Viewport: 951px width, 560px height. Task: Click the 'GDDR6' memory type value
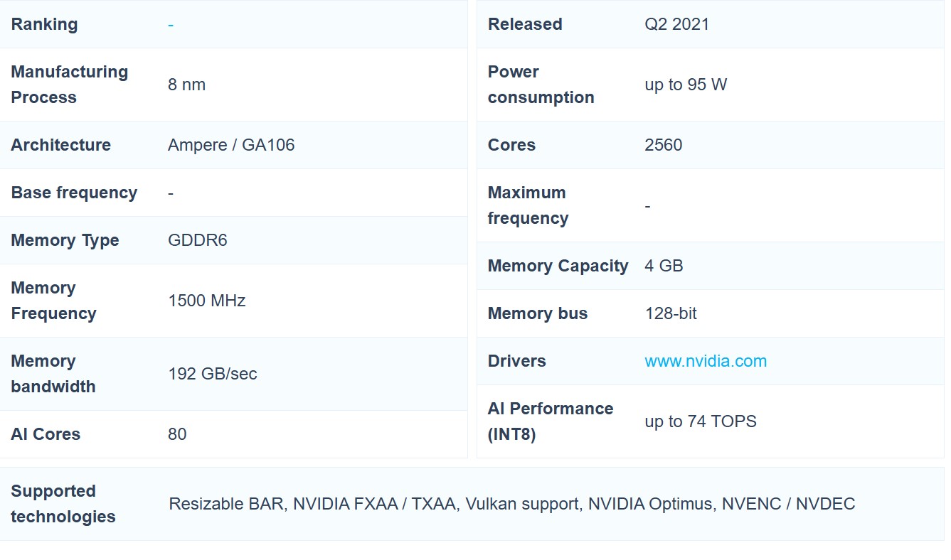coord(197,240)
